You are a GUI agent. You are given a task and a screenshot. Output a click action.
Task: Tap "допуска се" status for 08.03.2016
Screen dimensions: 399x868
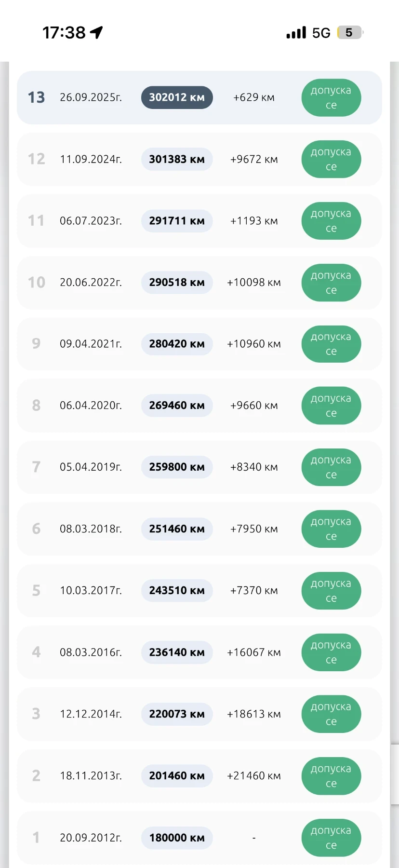(331, 652)
